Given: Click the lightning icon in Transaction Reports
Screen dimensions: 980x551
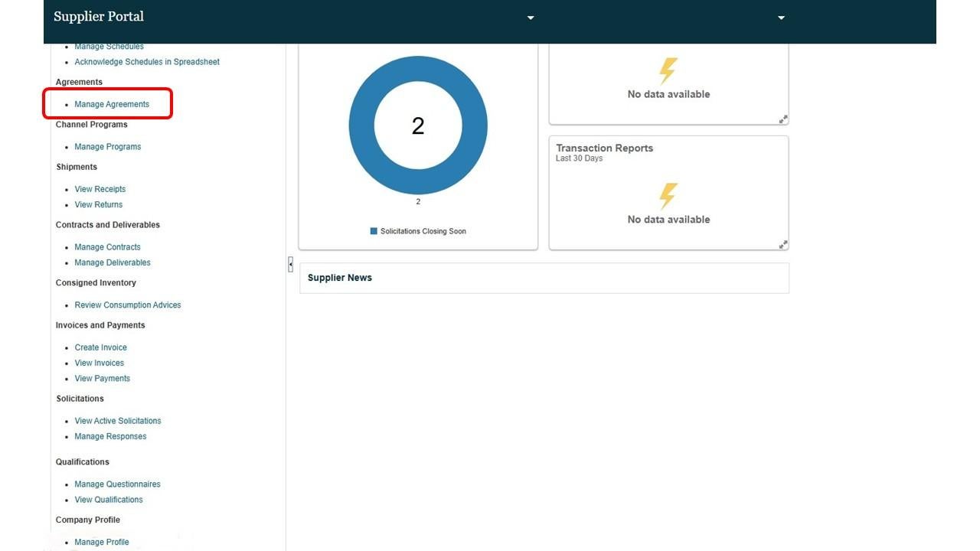Looking at the screenshot, I should coord(668,197).
